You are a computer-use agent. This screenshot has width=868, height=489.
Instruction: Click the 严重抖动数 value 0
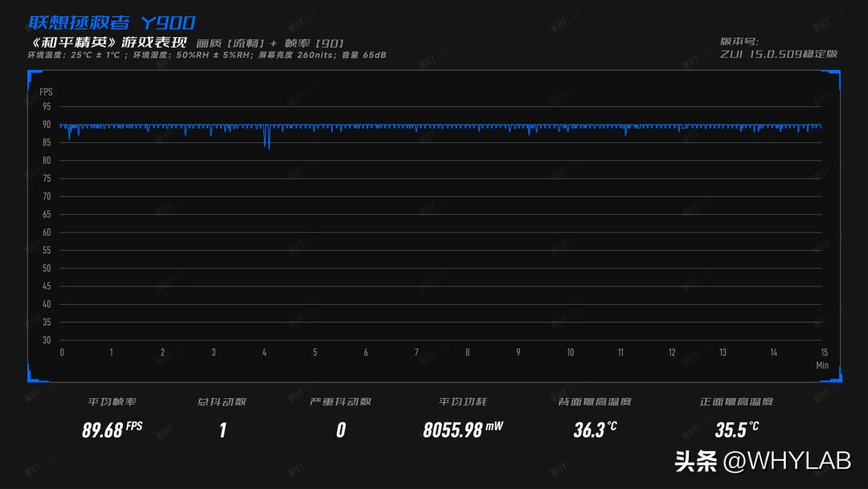(341, 430)
